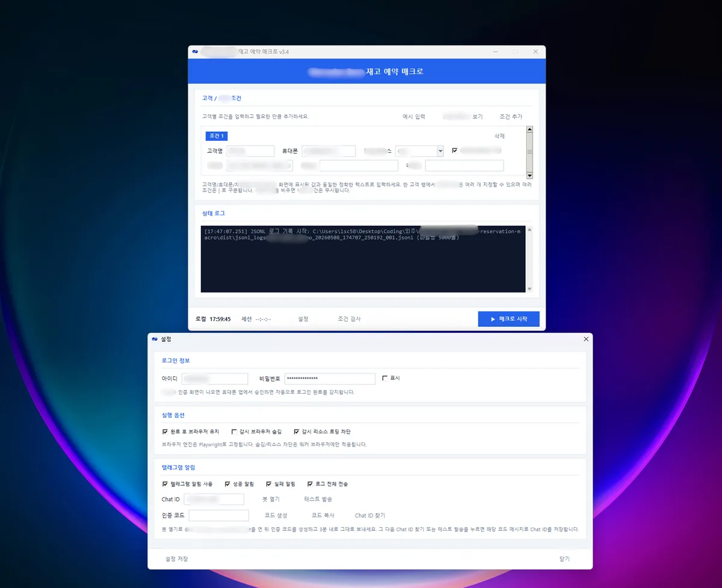Click the Playwright engine note text in 실행 옵션
Viewport: 722px width, 588px height.
click(x=264, y=444)
